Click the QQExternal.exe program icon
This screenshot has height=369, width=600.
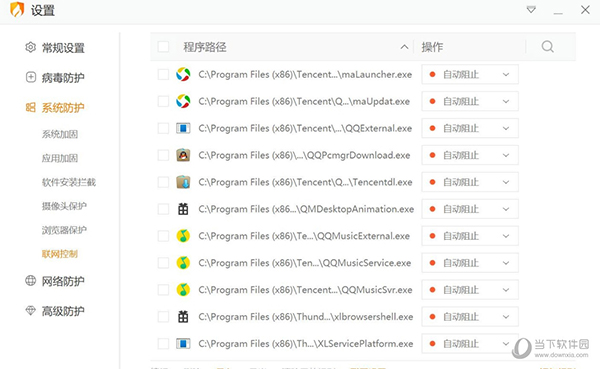[x=183, y=128]
